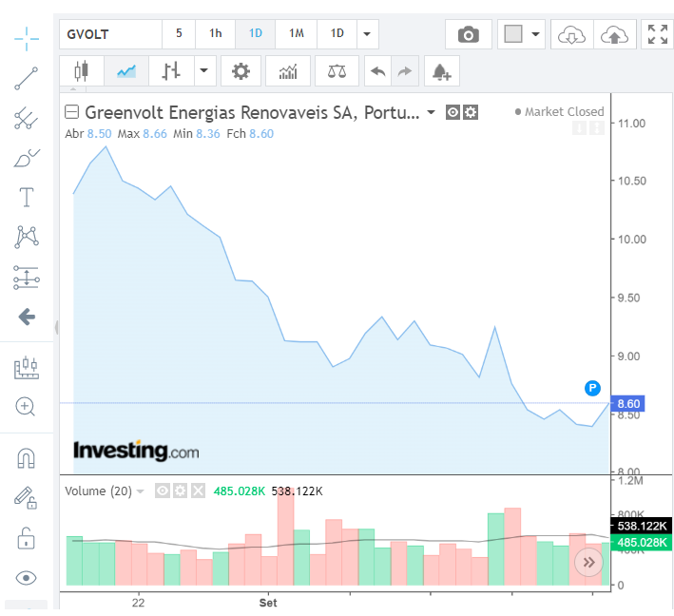Open the indicators menu

click(288, 71)
